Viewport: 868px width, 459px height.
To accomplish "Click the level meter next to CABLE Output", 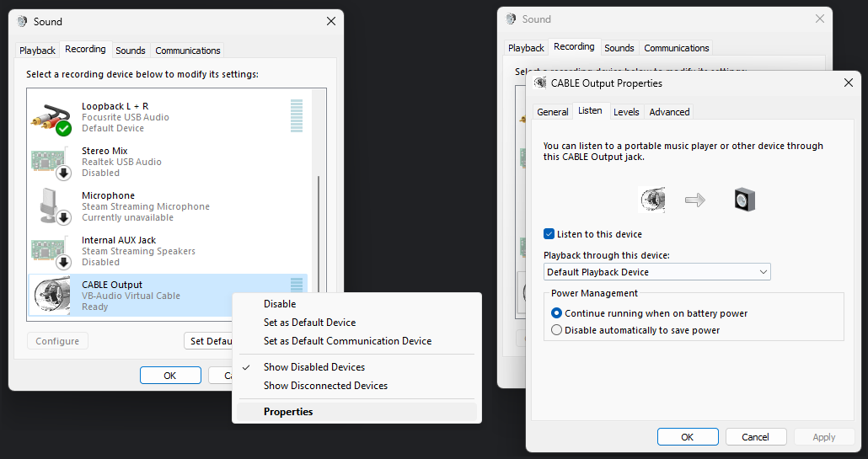I will 297,285.
